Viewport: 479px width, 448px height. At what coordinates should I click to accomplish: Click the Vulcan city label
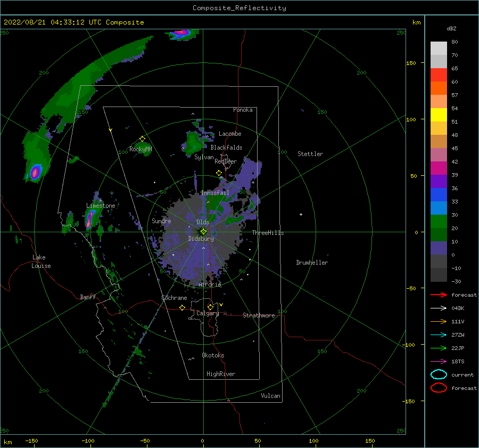pos(271,396)
